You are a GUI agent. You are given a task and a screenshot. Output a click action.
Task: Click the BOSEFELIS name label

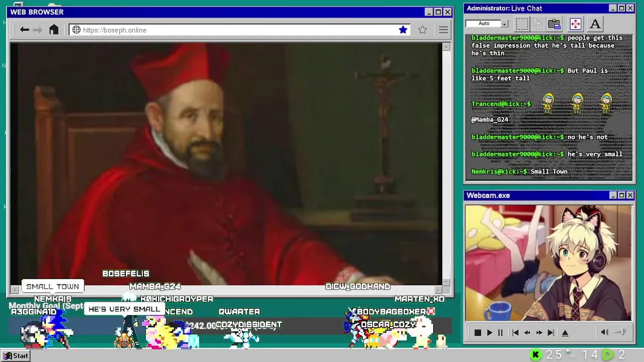126,274
